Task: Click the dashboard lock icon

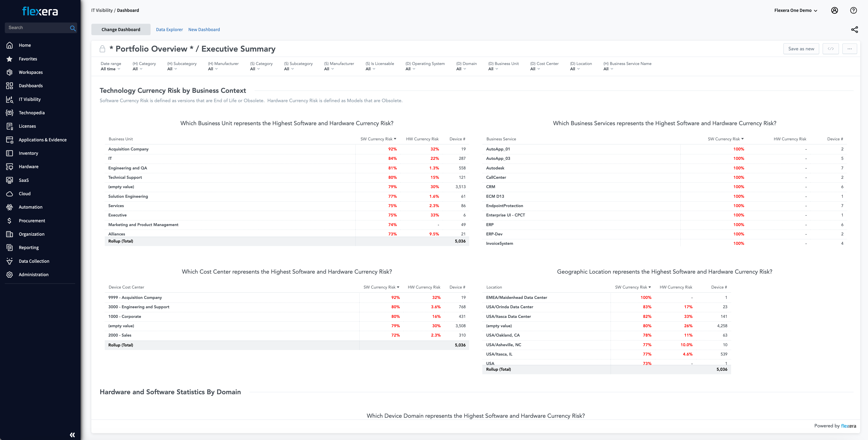Action: coord(102,49)
